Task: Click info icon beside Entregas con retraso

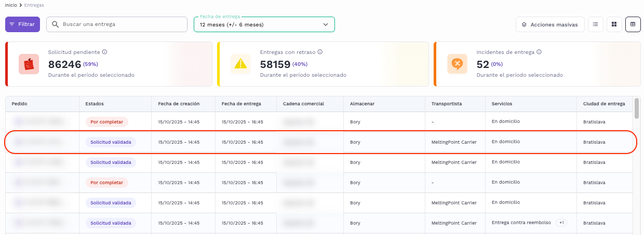Action: click(320, 52)
